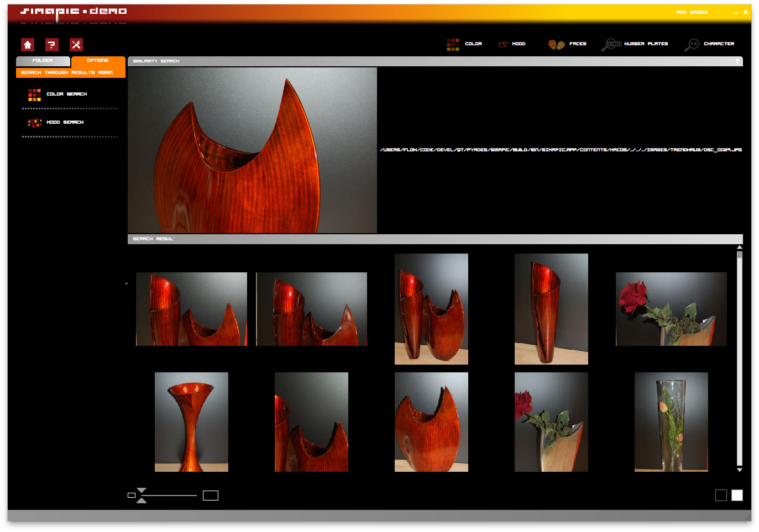Click Add Images in the title bar
The width and height of the screenshot is (759, 532).
click(691, 12)
